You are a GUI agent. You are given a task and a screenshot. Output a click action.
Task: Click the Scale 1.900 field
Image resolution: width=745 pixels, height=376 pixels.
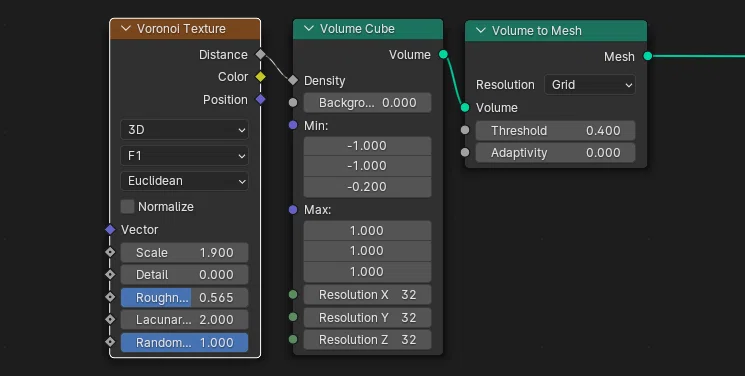pyautogui.click(x=184, y=252)
